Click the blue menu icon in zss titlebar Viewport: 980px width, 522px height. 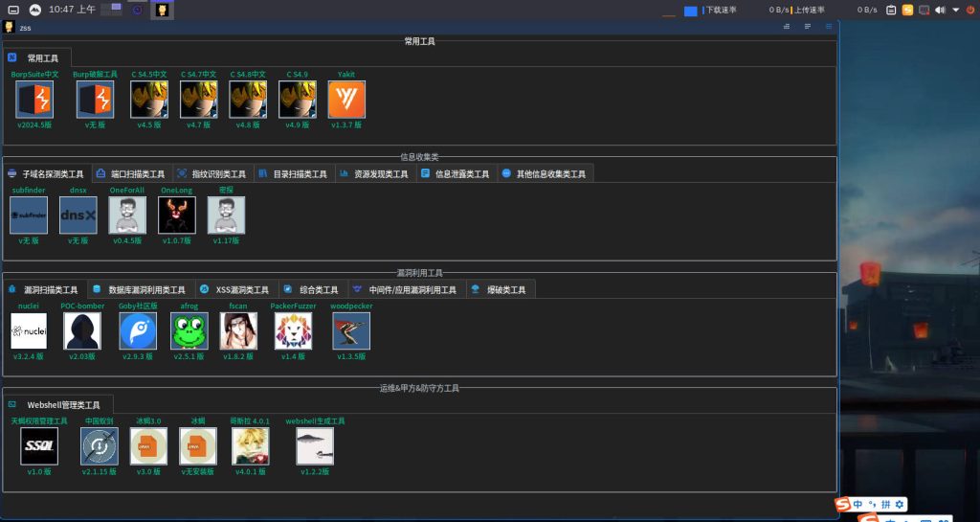(829, 27)
